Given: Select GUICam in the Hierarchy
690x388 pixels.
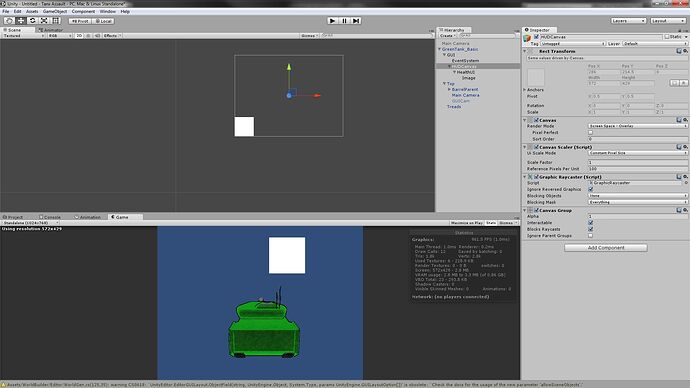Looking at the screenshot, I should [x=460, y=101].
